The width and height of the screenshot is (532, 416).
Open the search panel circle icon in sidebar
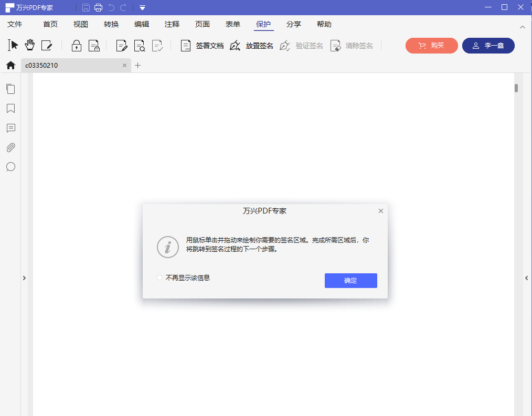11,167
